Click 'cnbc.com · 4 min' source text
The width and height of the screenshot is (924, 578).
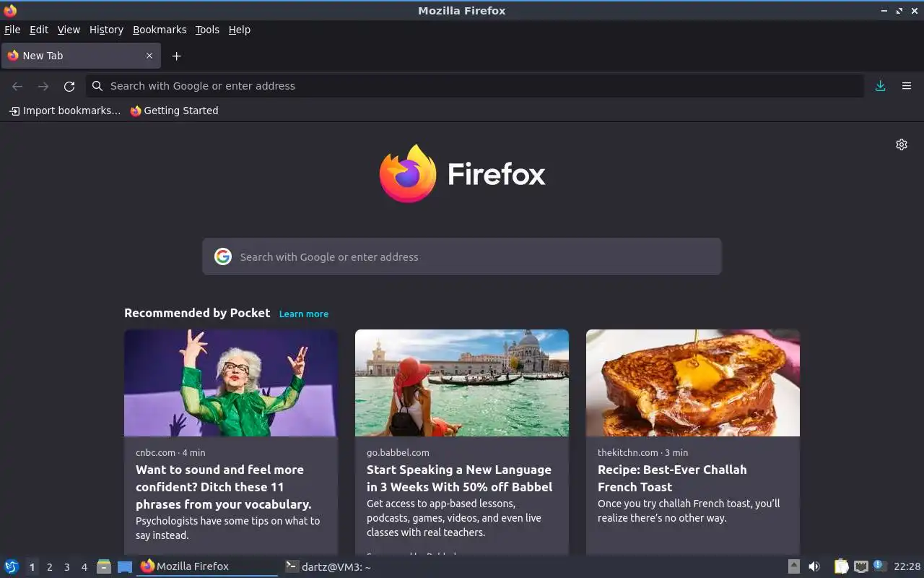[170, 452]
